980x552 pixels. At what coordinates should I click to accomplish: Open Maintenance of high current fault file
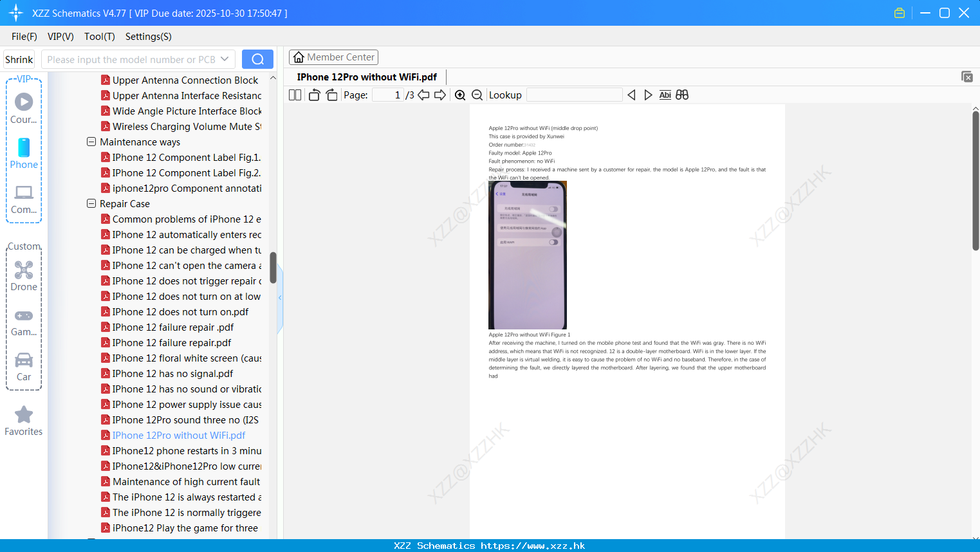(181, 481)
